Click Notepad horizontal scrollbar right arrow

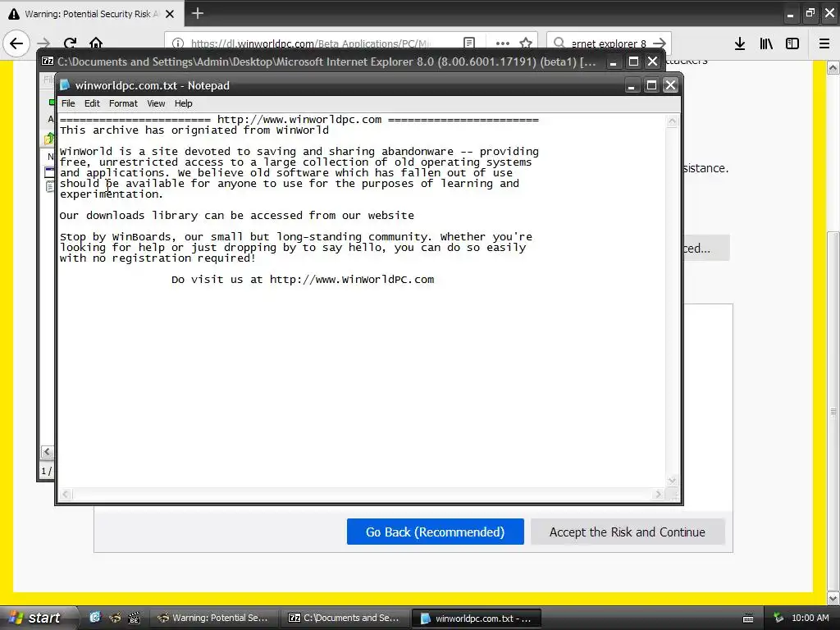click(659, 494)
